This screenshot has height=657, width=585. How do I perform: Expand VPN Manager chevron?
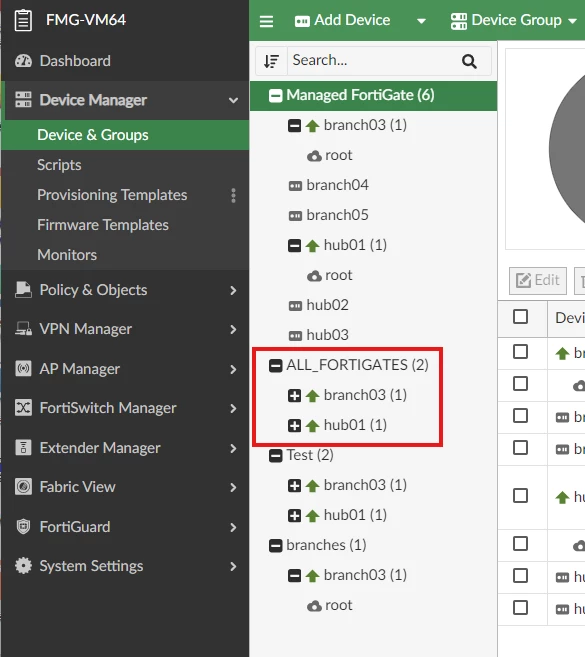point(233,330)
